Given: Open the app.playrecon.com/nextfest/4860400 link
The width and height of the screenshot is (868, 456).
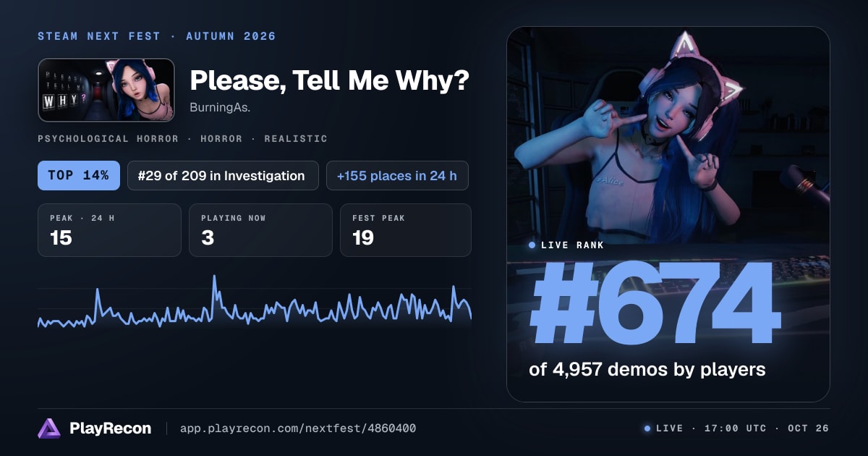Looking at the screenshot, I should click(x=298, y=428).
